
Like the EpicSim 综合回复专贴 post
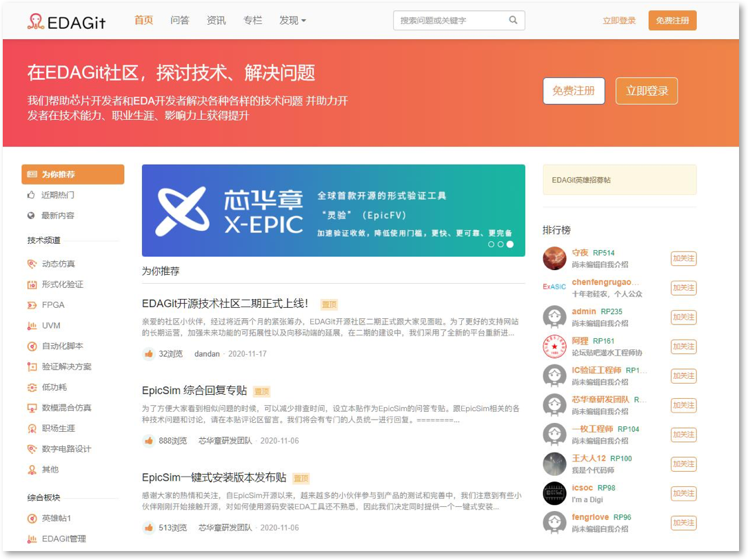tap(149, 441)
